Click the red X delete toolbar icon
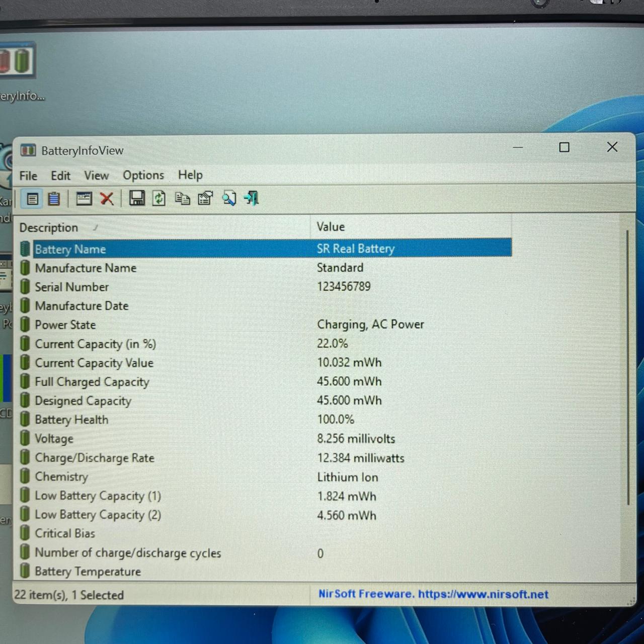The height and width of the screenshot is (644, 644). [x=107, y=199]
